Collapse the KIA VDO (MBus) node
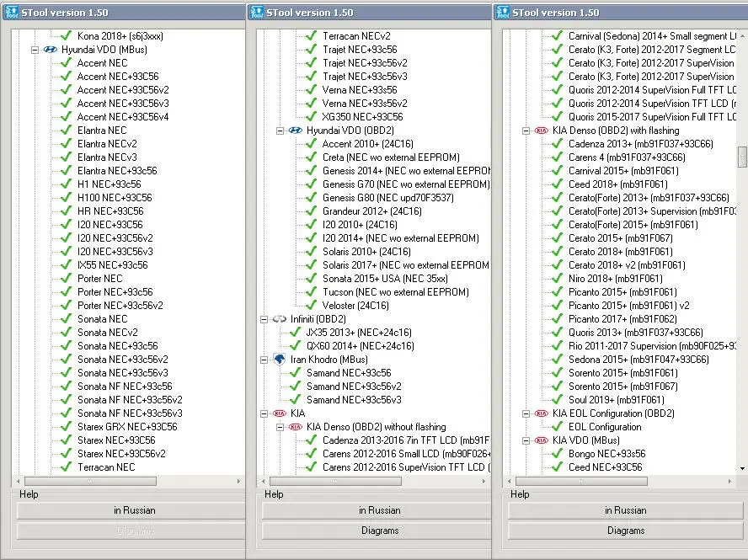 (x=526, y=440)
